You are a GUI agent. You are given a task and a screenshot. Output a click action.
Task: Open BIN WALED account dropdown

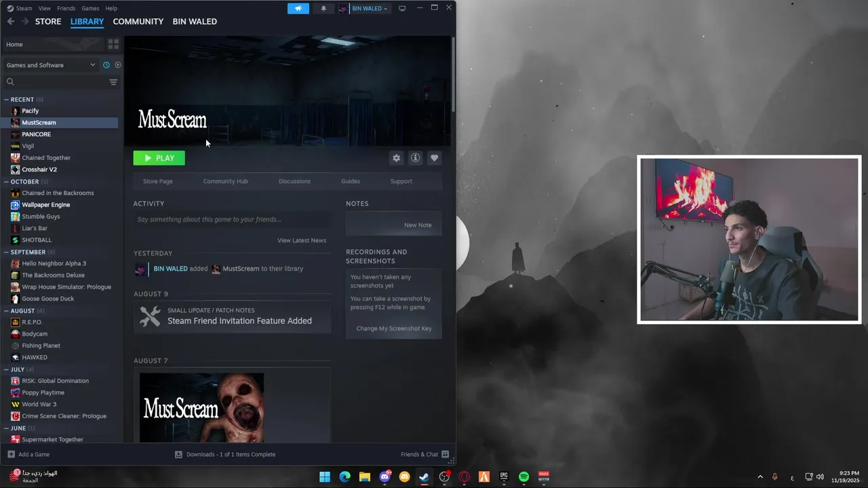364,8
